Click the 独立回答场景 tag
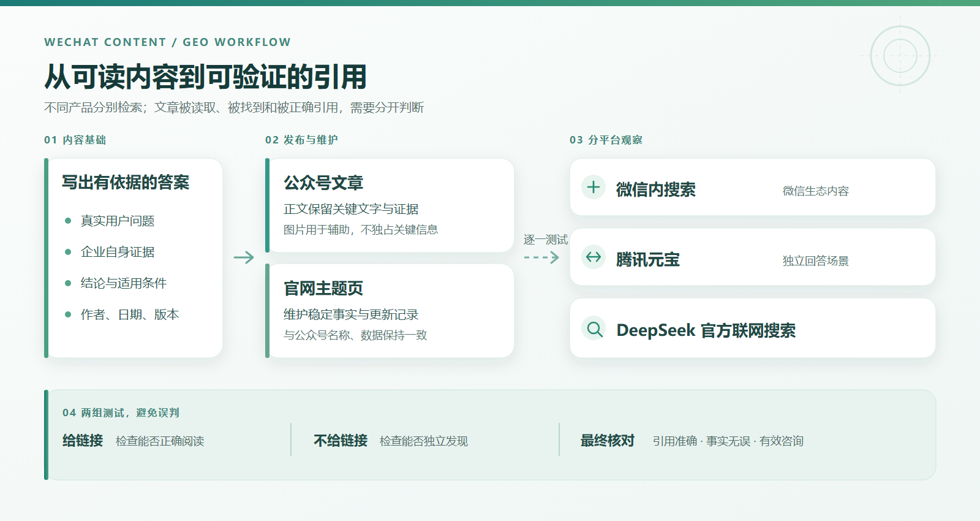Viewport: 980px width, 521px height. (816, 261)
